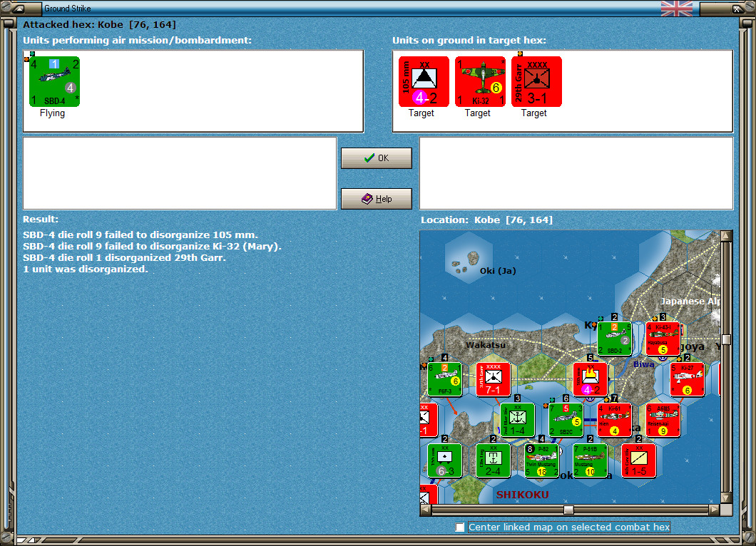
Task: Click the burning 105 mm unit at Kobe
Action: [590, 379]
